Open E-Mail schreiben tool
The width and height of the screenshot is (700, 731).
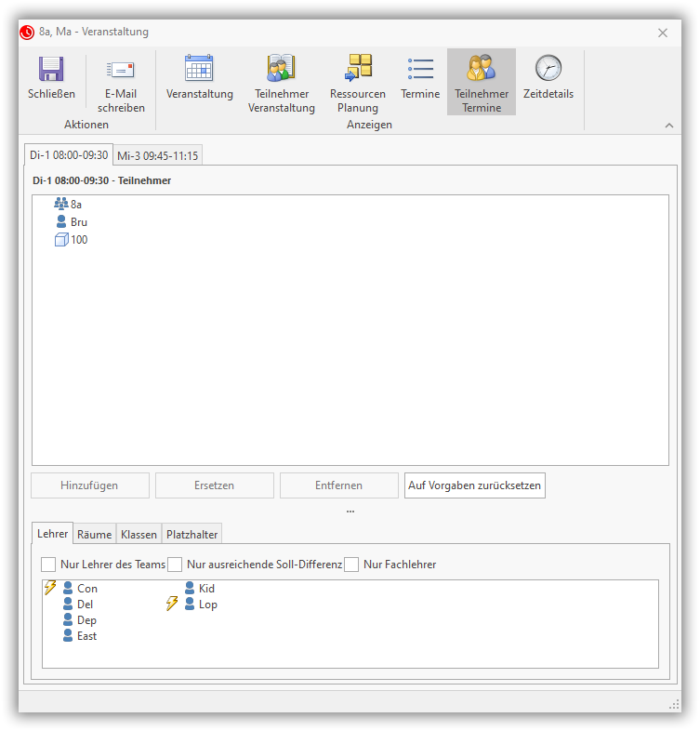(121, 71)
